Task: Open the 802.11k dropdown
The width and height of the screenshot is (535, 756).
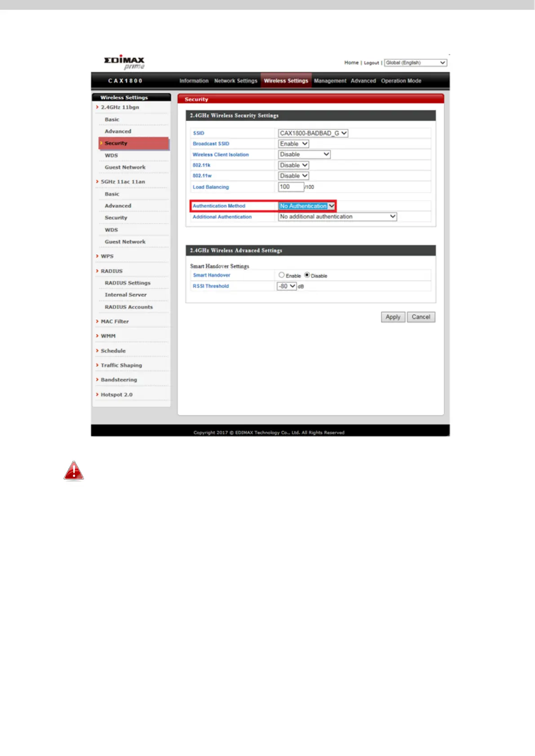Action: click(293, 165)
